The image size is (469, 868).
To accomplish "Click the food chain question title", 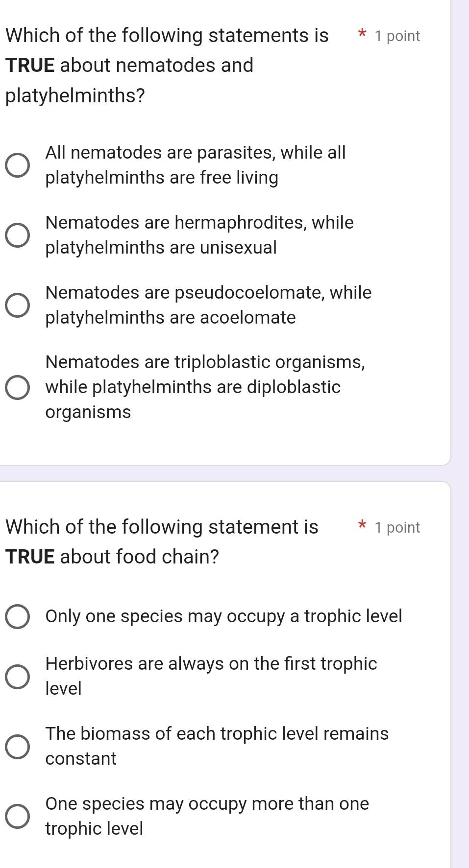I will coord(162,542).
